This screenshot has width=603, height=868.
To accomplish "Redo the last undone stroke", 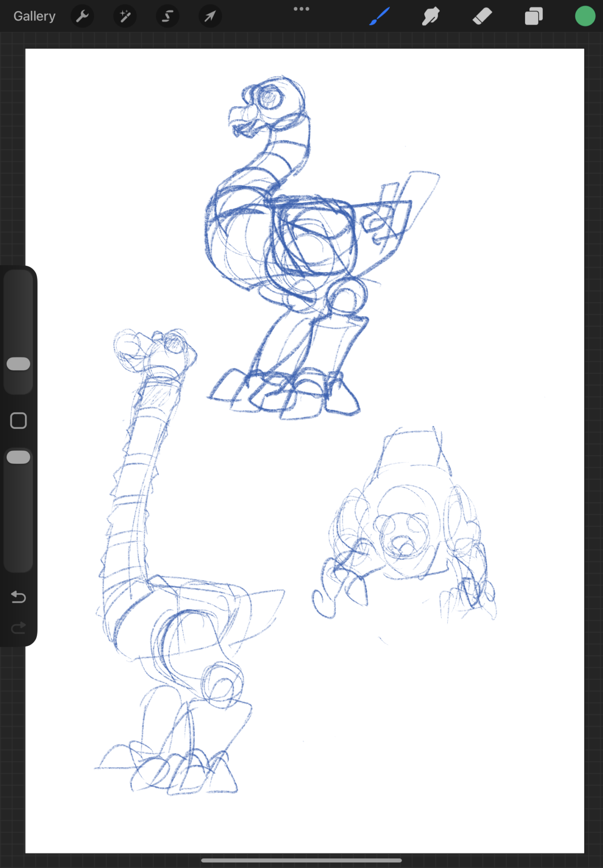I will click(x=18, y=627).
